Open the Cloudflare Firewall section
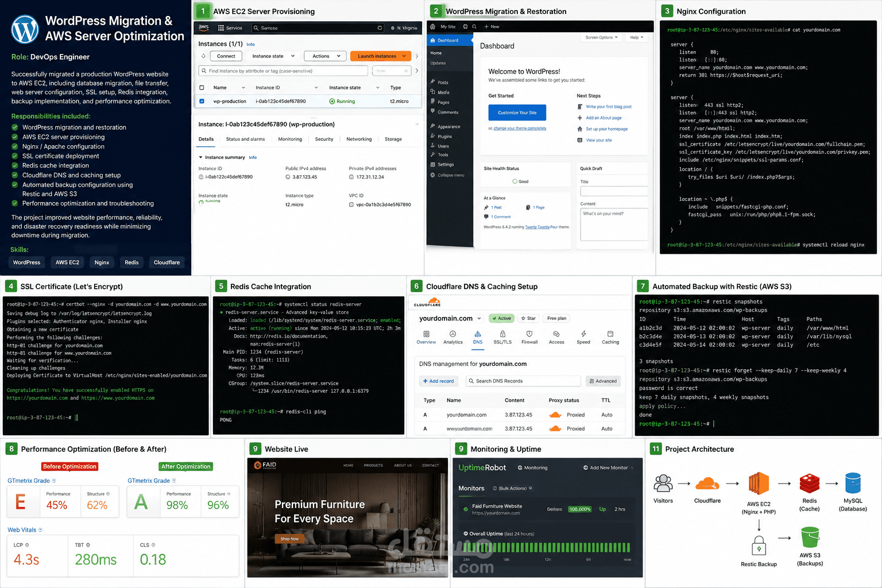Viewport: 882px width, 588px height. coord(529,337)
